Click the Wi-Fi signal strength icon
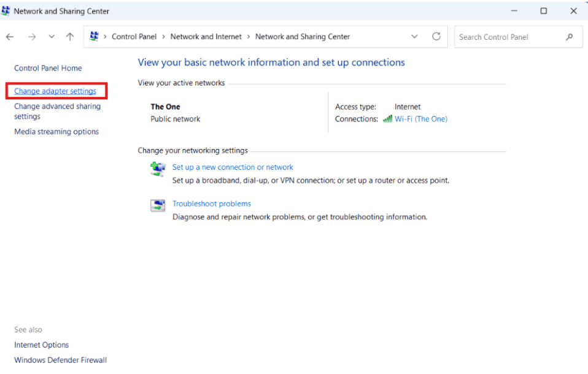The height and width of the screenshot is (374, 588). [387, 119]
